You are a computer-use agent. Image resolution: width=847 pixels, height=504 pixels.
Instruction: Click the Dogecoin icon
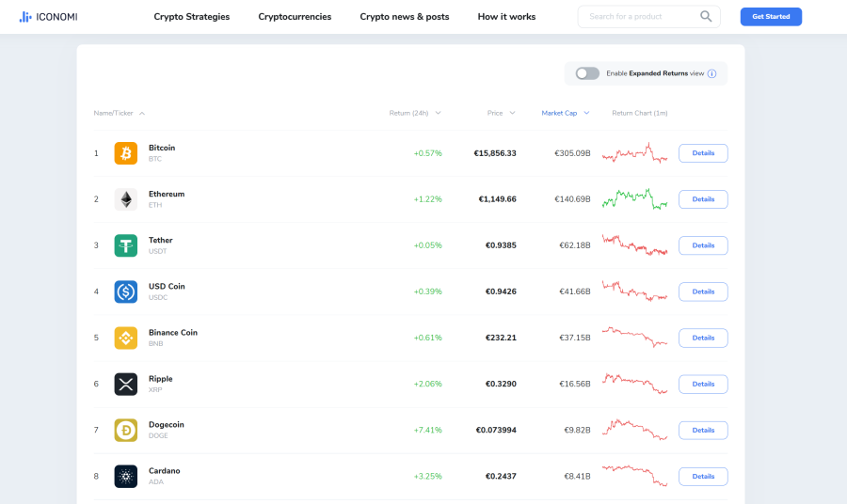tap(126, 430)
